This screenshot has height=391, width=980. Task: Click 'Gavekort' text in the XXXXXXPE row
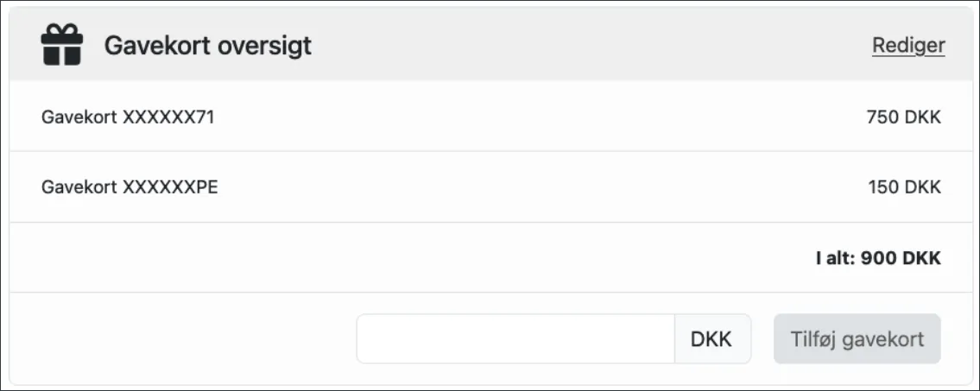tap(79, 186)
